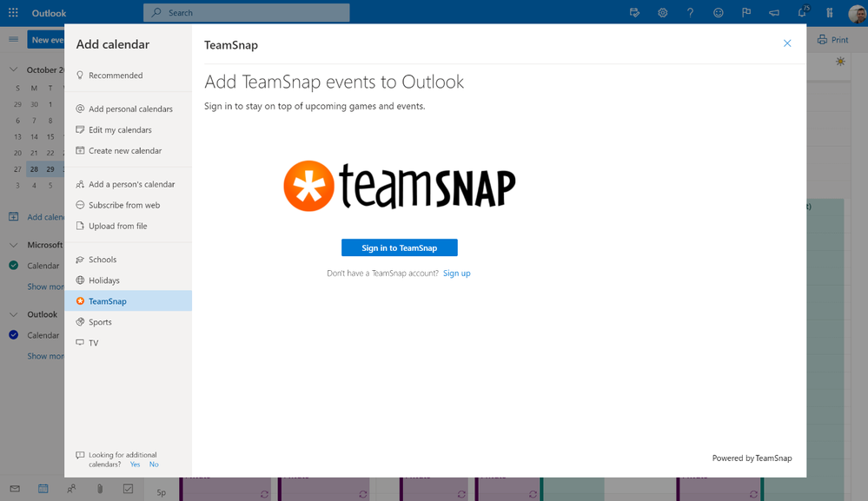
Task: Open Add personal calendars option
Action: (x=129, y=109)
